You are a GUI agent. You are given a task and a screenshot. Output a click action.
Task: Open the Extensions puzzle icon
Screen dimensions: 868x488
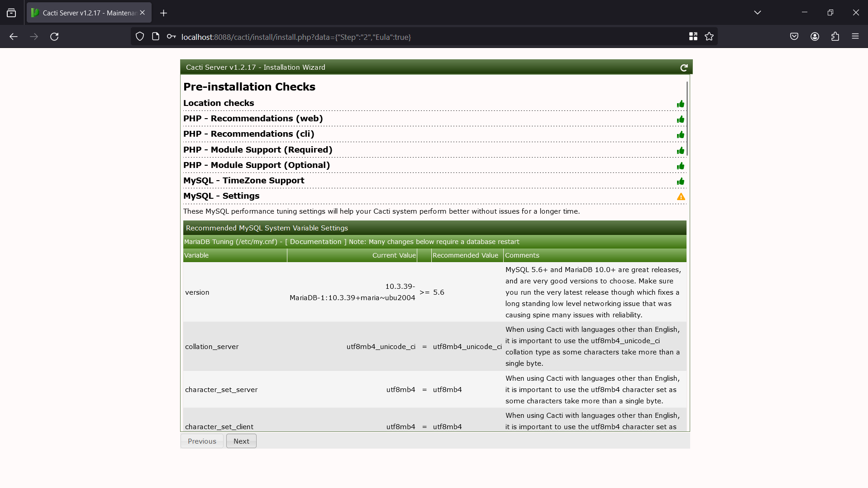[835, 37]
